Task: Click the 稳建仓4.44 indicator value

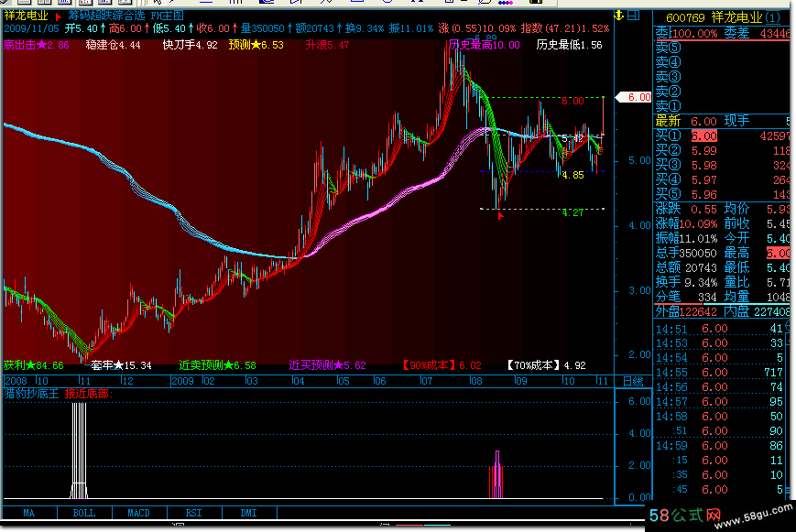Action: point(114,45)
